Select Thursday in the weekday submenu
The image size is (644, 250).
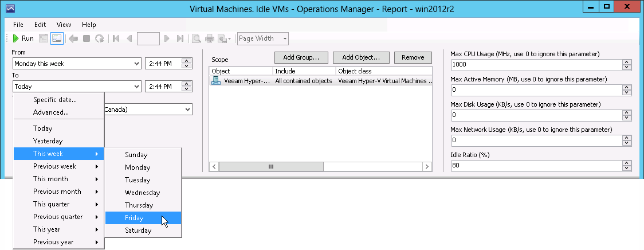143,205
